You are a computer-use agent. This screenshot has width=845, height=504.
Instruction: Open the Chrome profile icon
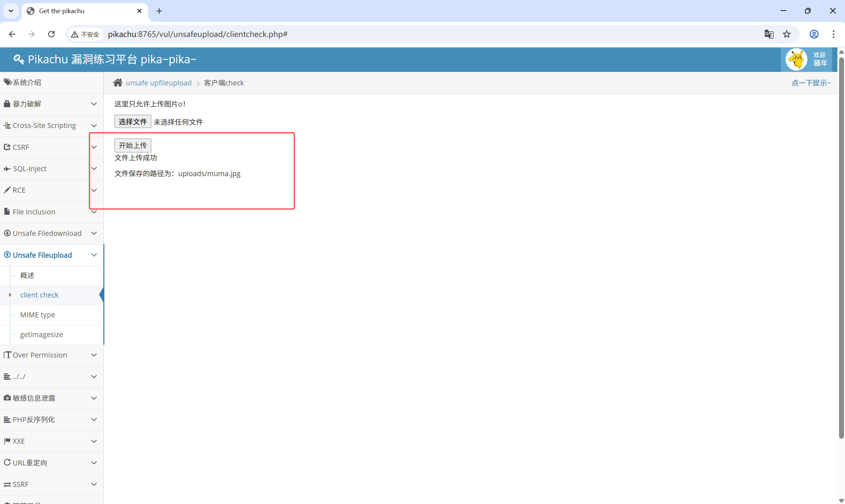814,34
